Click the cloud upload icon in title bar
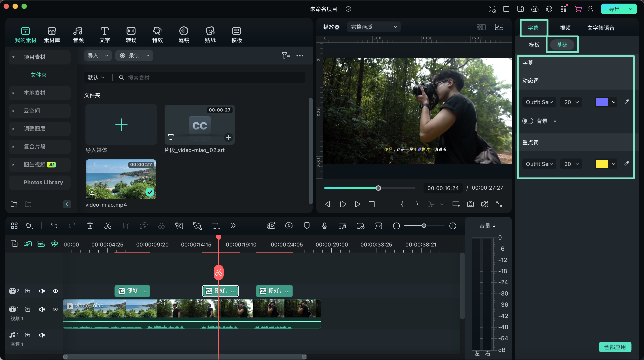Screen dimensions: 644x360 coord(535,9)
